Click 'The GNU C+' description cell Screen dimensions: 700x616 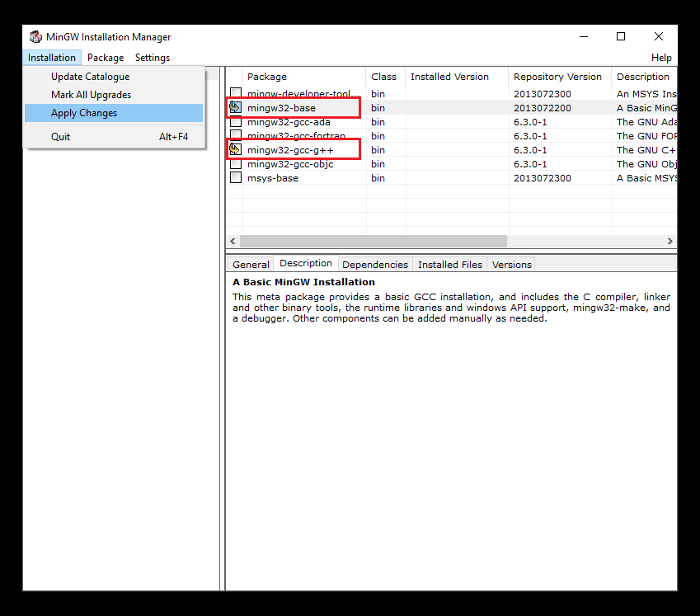tap(646, 150)
